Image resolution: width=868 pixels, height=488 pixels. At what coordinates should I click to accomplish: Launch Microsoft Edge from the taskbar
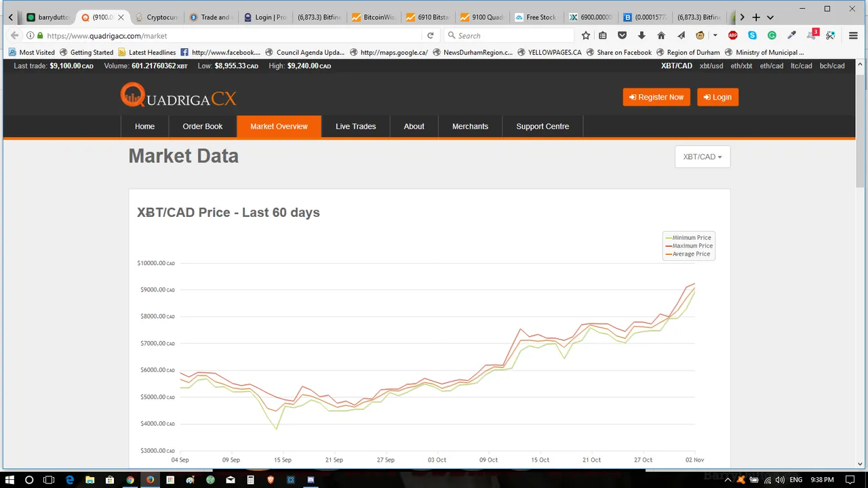point(70,480)
